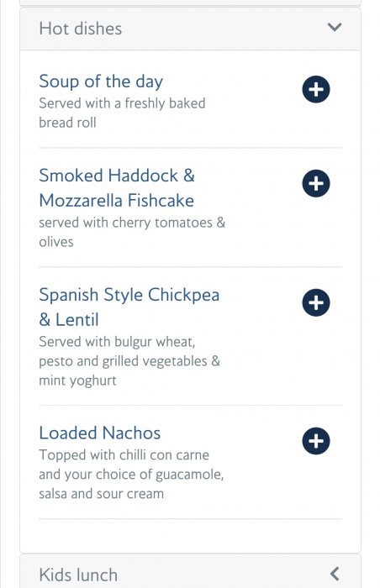This screenshot has width=380, height=588.
Task: Collapse Hot dishes with the down chevron
Action: click(x=335, y=27)
